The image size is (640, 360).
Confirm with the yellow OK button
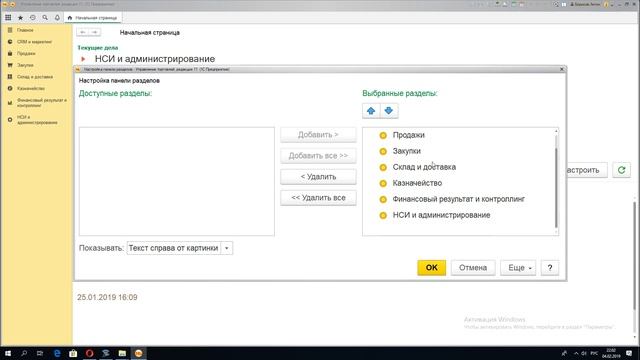click(x=431, y=268)
